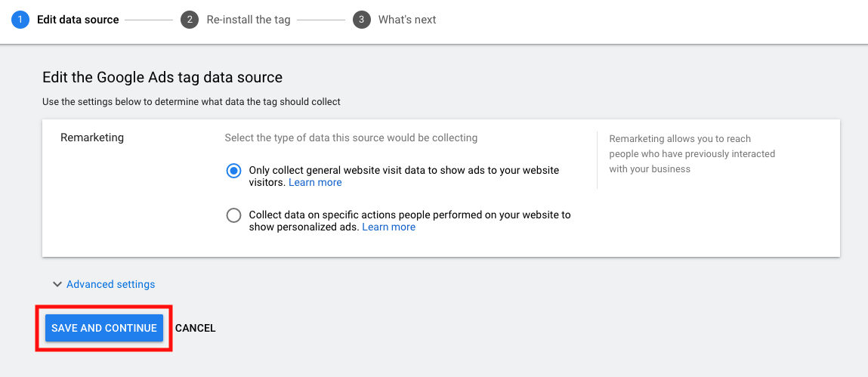868x377 pixels.
Task: Click the Save and Continue button
Action: [104, 328]
